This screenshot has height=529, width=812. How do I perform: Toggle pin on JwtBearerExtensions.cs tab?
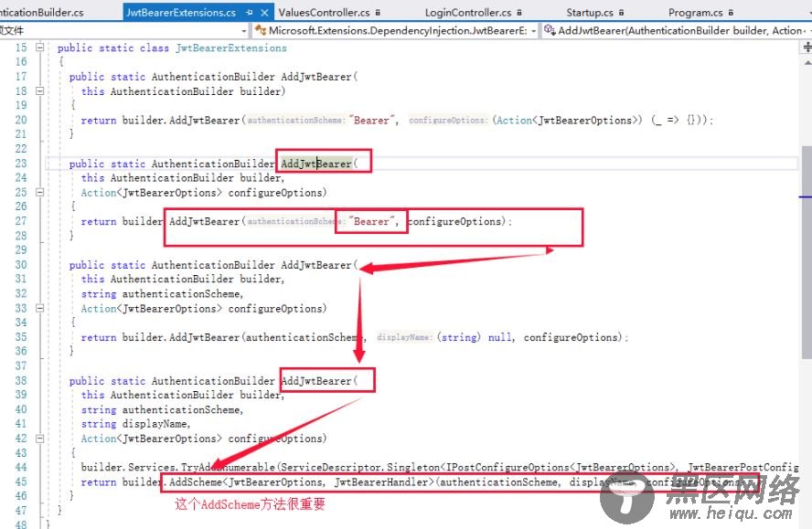[x=250, y=13]
